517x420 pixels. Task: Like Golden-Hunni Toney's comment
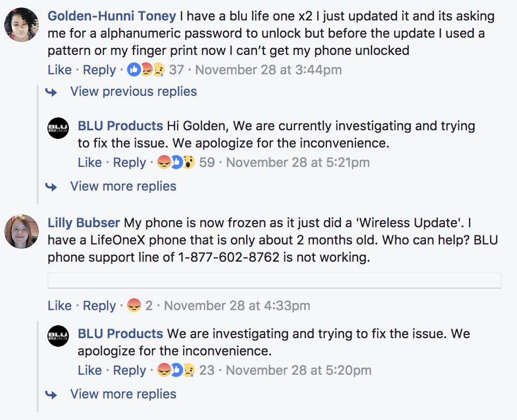(x=59, y=70)
